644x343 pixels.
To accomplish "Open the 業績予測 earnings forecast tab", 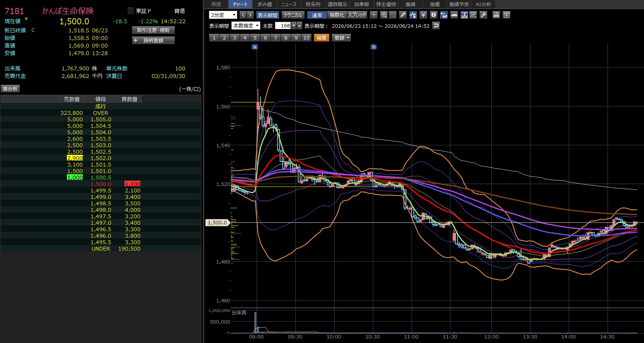I will coord(459,4).
